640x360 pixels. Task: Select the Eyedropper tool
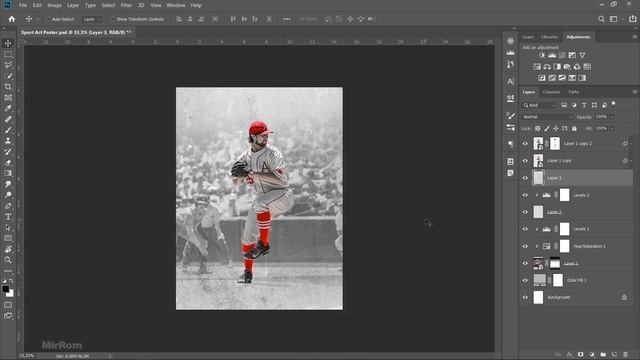coord(8,108)
